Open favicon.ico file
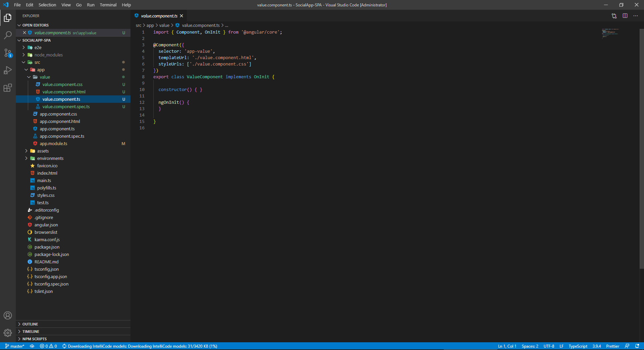The image size is (644, 350). [x=73, y=166]
